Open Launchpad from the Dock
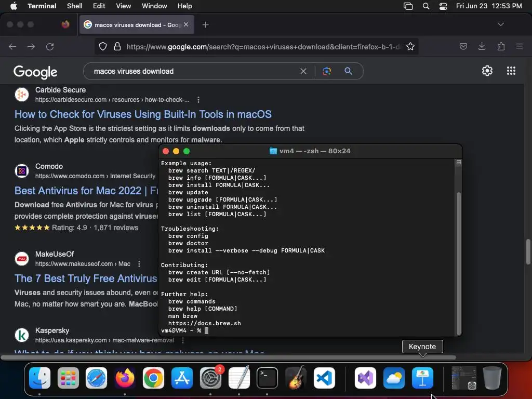Image resolution: width=532 pixels, height=399 pixels. pyautogui.click(x=68, y=378)
